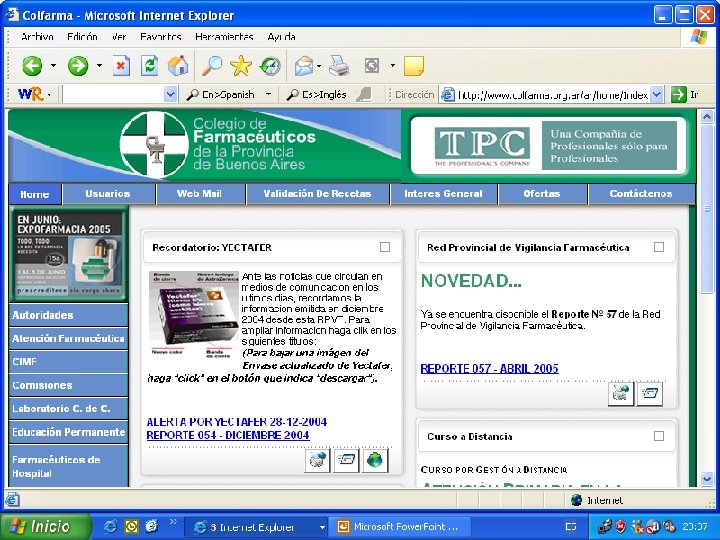720x540 pixels.
Task: Go to the Home page icon
Action: click(x=178, y=66)
